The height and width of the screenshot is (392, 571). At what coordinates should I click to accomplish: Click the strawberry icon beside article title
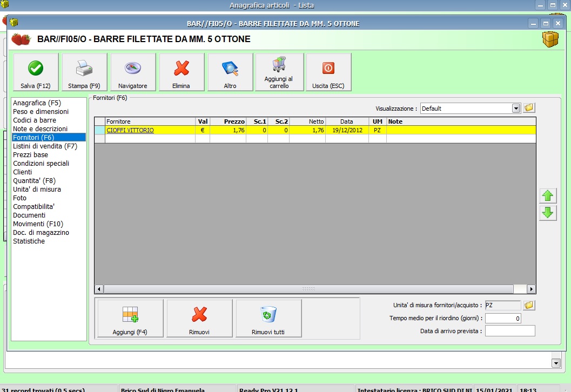[x=21, y=39]
